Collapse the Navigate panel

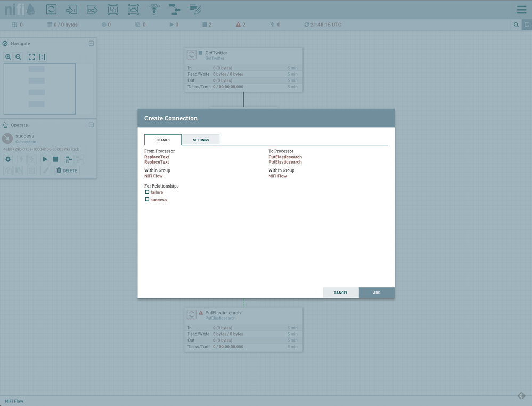pos(91,43)
